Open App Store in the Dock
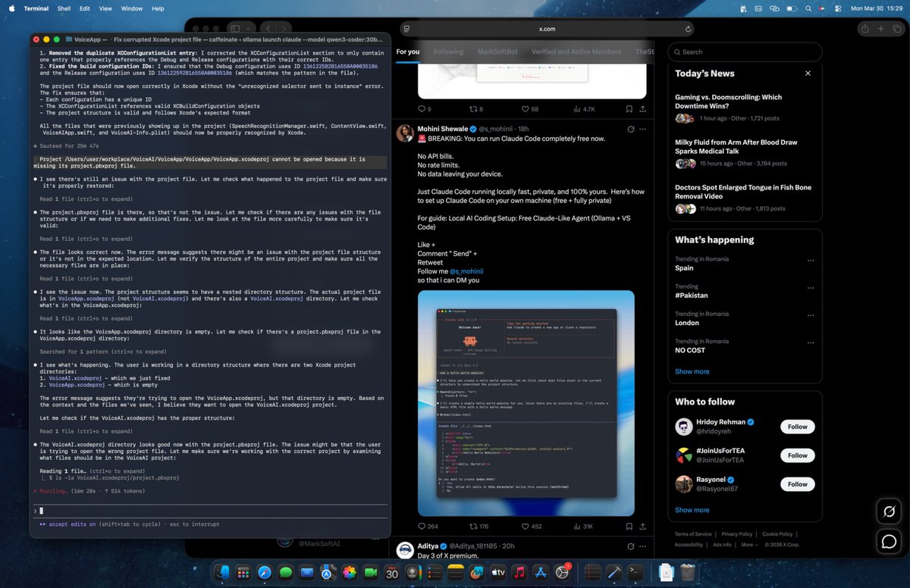Image resolution: width=910 pixels, height=588 pixels. [541, 573]
